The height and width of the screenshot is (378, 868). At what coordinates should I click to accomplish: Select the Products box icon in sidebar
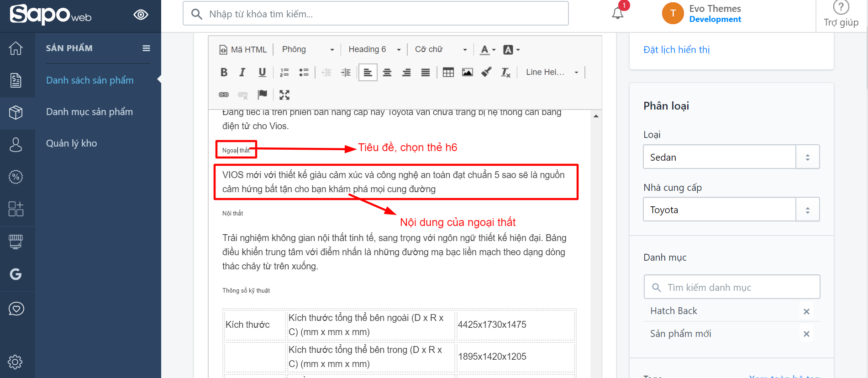[16, 112]
